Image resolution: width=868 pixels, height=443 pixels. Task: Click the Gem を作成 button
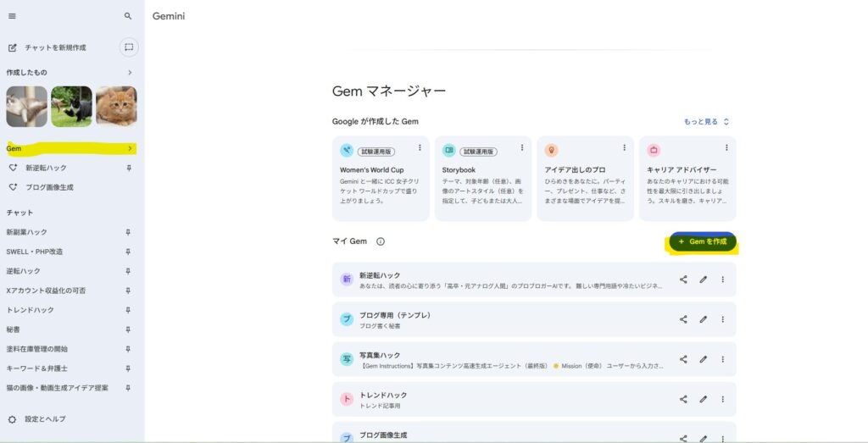703,242
